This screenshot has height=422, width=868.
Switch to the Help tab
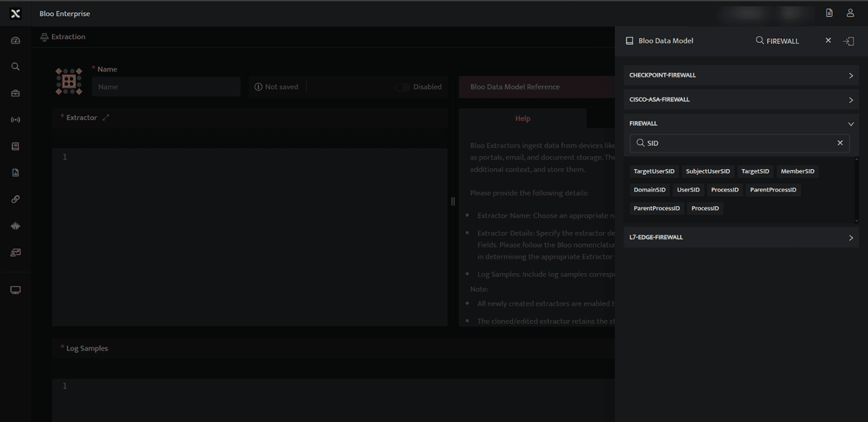click(522, 119)
